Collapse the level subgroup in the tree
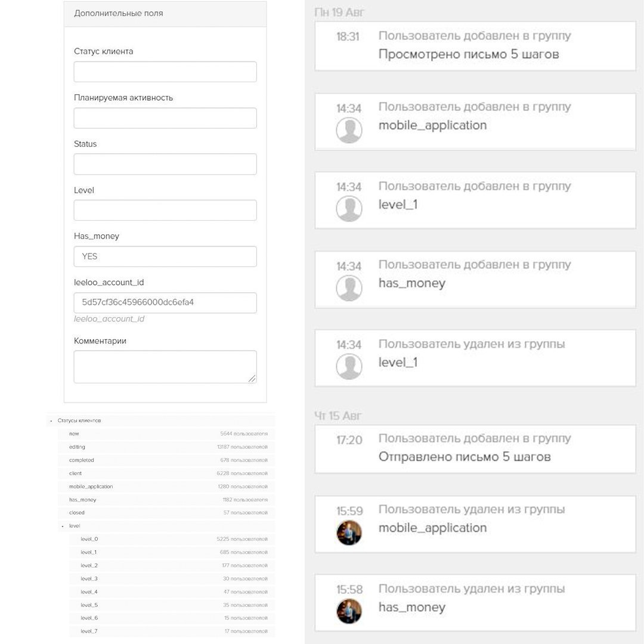644x644 pixels. click(62, 526)
